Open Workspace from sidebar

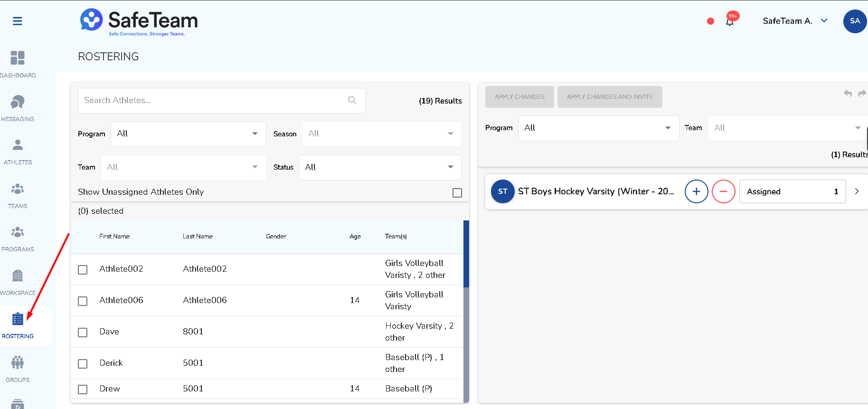pyautogui.click(x=18, y=282)
